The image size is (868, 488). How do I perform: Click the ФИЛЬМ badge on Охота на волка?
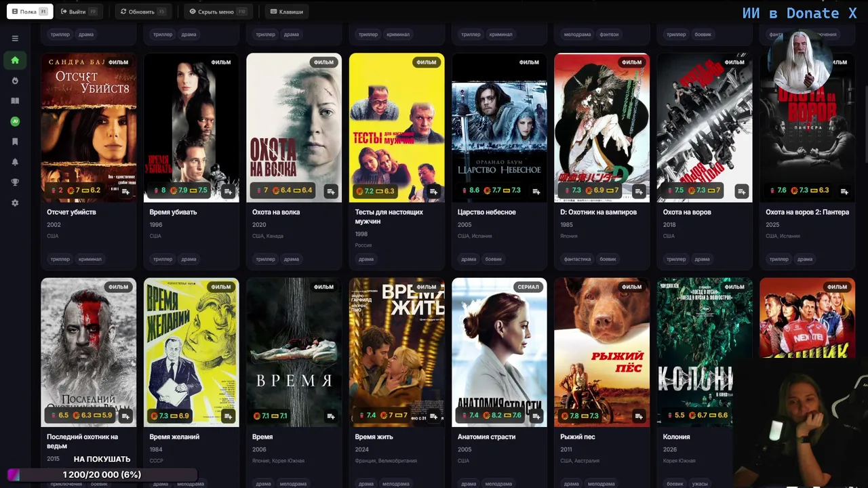pos(324,62)
